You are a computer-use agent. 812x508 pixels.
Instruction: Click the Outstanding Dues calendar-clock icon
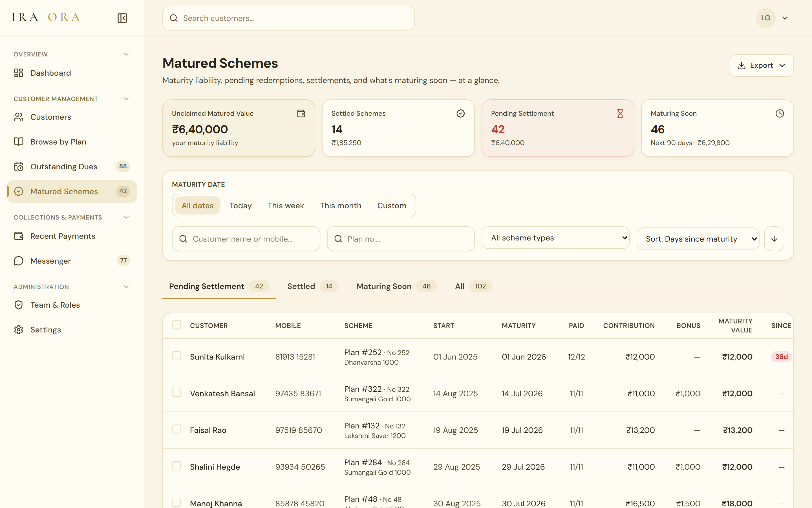(18, 167)
